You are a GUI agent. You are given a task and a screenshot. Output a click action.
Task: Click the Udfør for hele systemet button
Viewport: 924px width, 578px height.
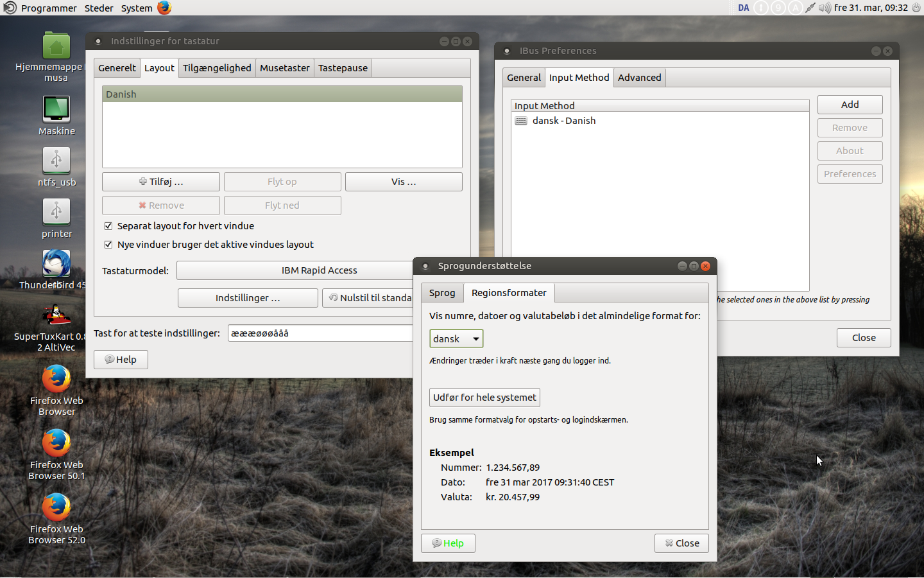tap(484, 398)
